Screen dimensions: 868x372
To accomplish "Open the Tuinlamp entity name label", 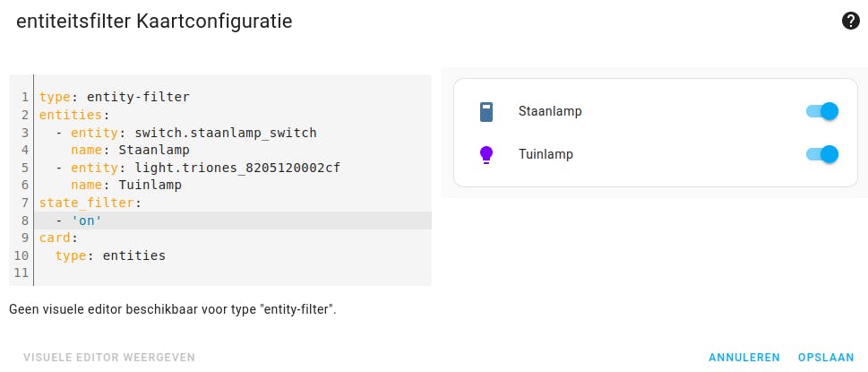I will pos(546,154).
